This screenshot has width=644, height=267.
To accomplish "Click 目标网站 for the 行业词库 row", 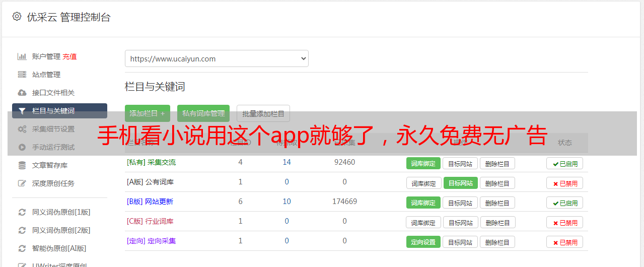I will tap(461, 222).
